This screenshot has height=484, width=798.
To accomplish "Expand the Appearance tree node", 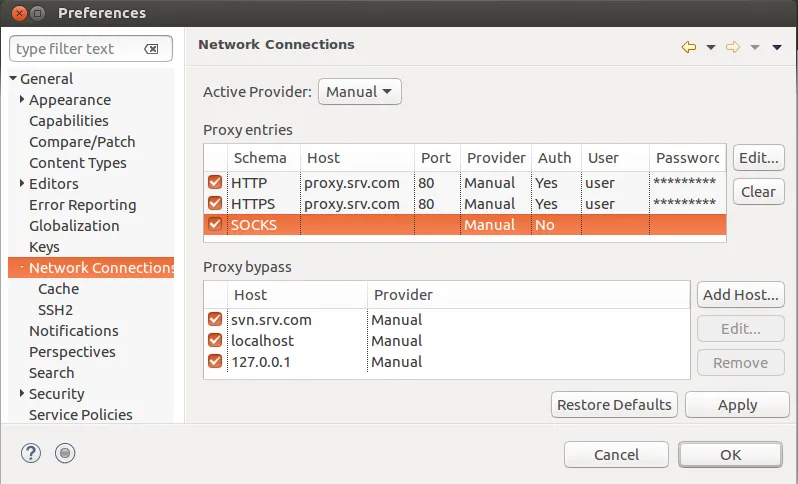I will click(22, 100).
